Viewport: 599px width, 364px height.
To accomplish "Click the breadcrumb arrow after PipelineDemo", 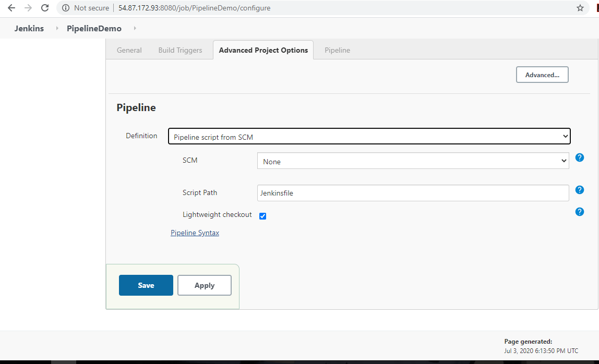I will (x=134, y=28).
